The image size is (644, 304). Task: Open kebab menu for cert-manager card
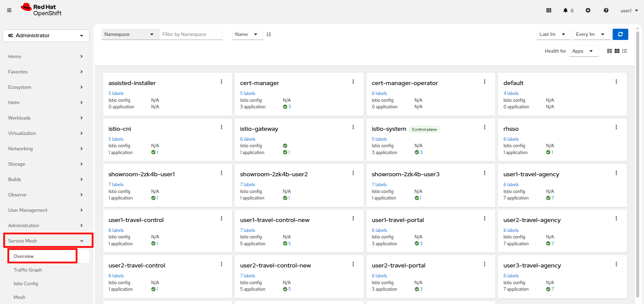point(353,82)
